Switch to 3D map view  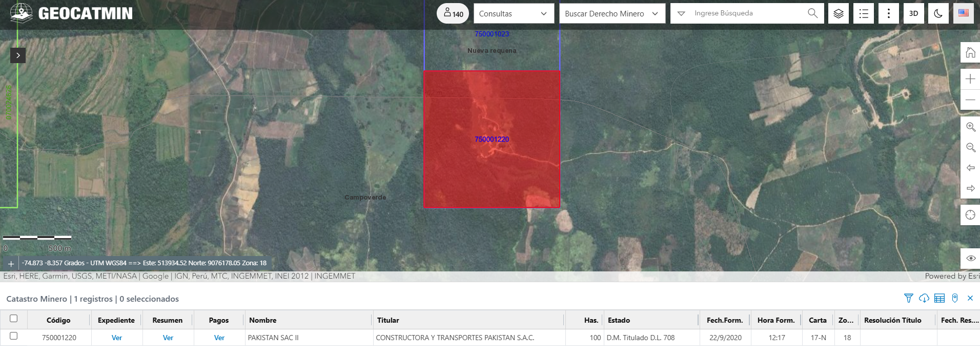pyautogui.click(x=913, y=13)
